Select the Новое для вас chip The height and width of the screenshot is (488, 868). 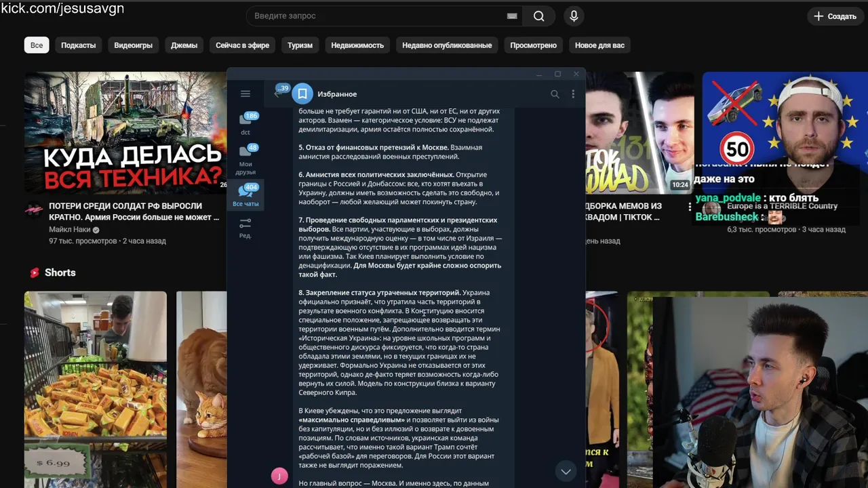click(599, 45)
